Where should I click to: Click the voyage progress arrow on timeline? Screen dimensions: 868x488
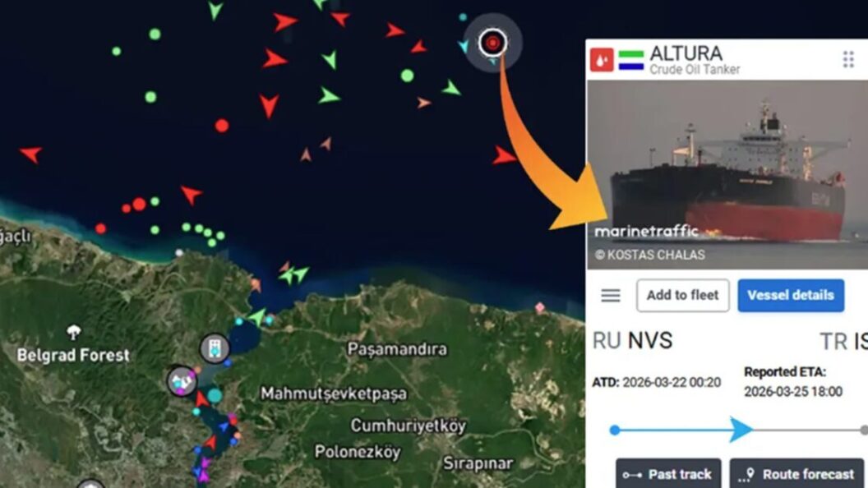pyautogui.click(x=741, y=430)
